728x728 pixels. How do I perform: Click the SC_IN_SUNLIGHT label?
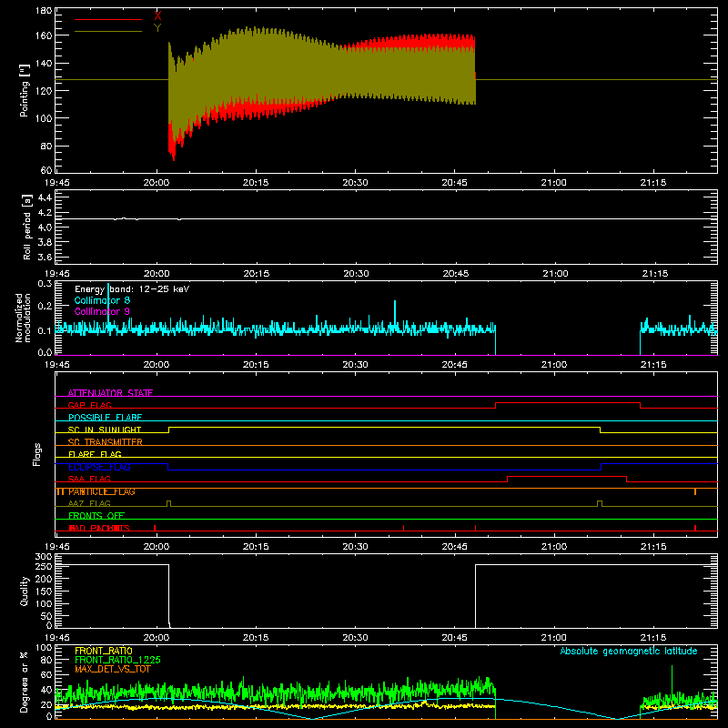[x=105, y=430]
